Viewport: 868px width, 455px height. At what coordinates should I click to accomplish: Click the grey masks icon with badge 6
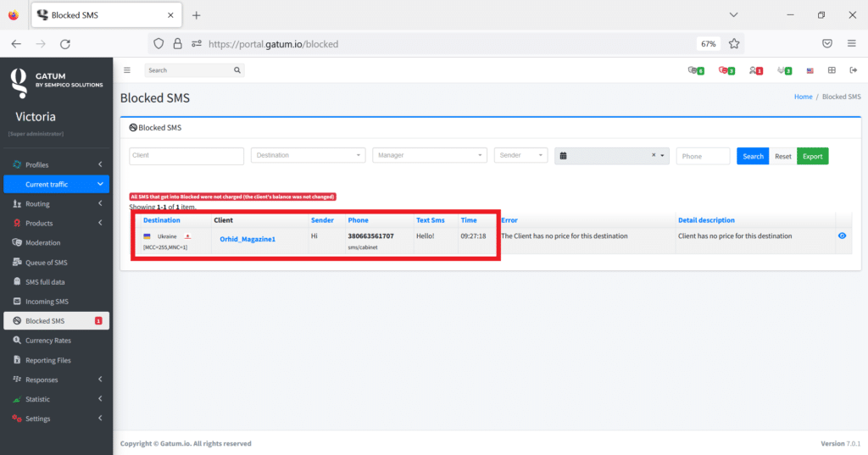tap(696, 70)
